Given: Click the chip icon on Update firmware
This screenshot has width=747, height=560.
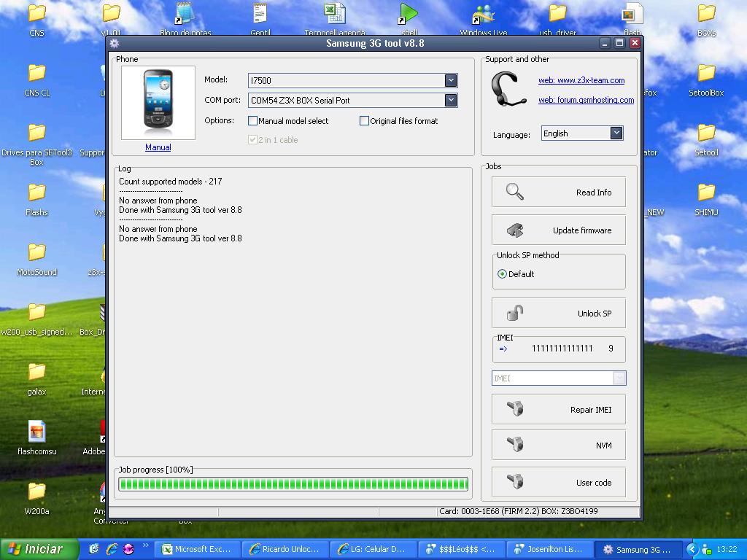Looking at the screenshot, I should pyautogui.click(x=514, y=230).
